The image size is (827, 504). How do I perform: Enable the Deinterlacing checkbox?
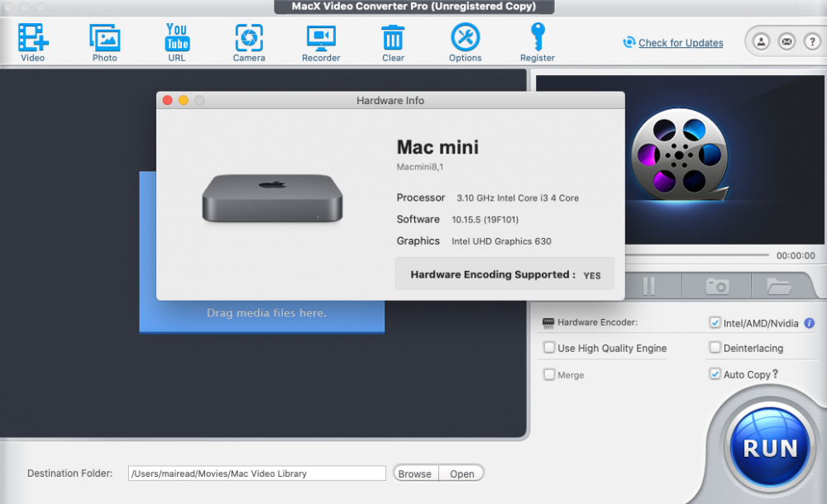pos(715,347)
